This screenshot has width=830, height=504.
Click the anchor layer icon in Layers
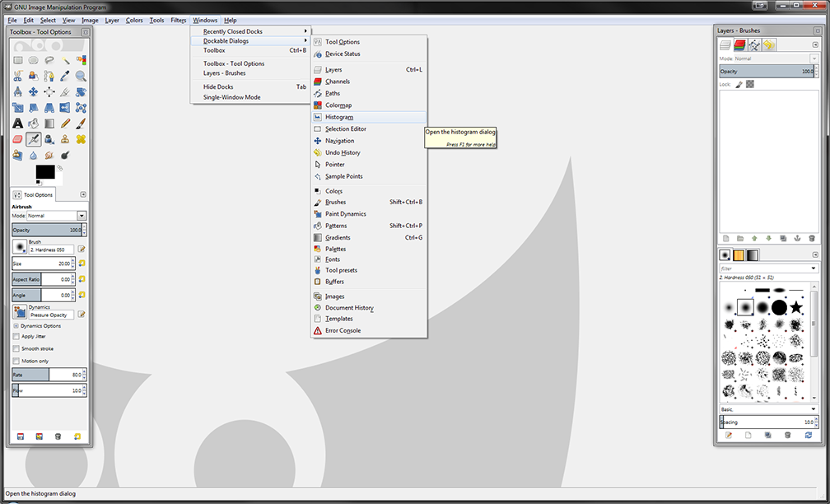(798, 239)
